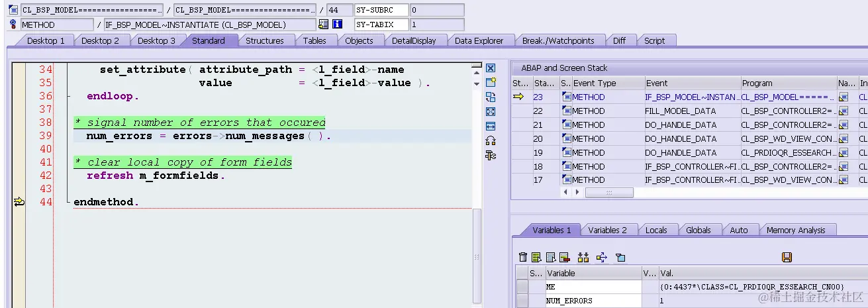The image size is (868, 308).
Task: Click the icon left of blue info icon
Action: click(324, 25)
